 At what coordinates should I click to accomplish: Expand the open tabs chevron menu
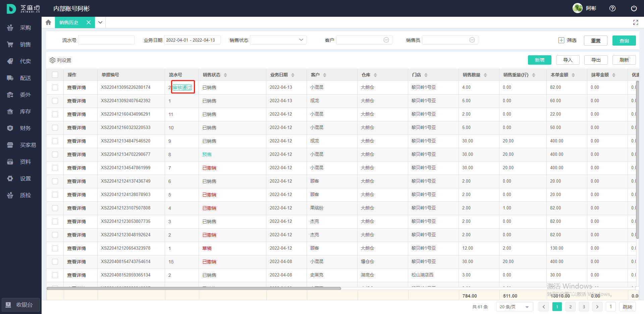click(100, 22)
